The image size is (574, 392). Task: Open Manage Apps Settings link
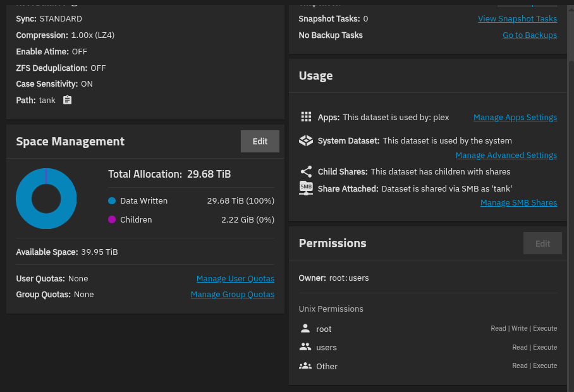515,118
